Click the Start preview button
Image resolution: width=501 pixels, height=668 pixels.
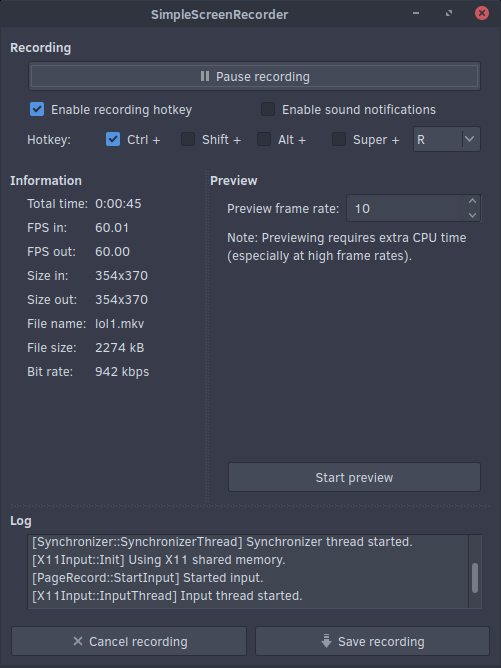354,477
